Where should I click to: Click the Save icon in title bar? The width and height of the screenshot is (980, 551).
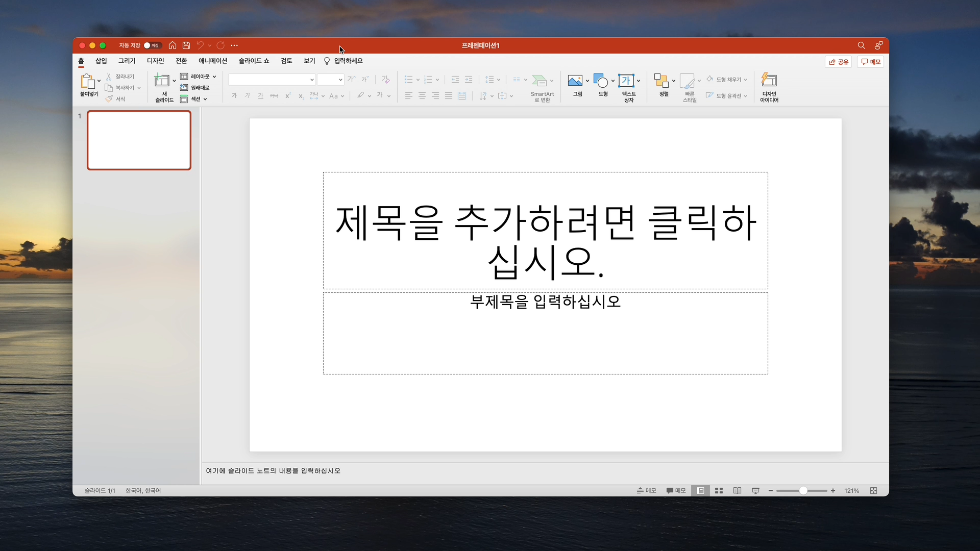186,45
